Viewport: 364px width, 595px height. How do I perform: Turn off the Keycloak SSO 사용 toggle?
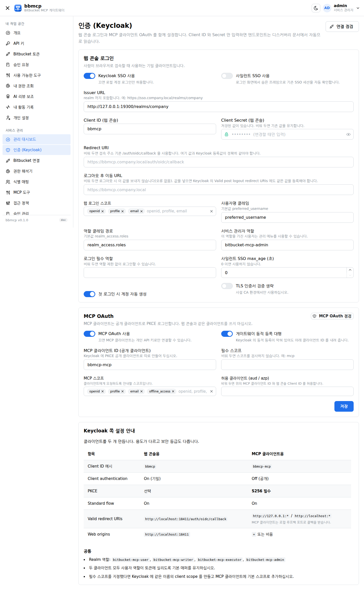[89, 76]
